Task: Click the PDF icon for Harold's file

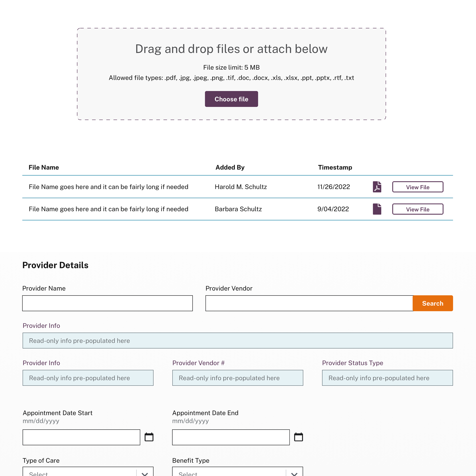Action: tap(377, 187)
